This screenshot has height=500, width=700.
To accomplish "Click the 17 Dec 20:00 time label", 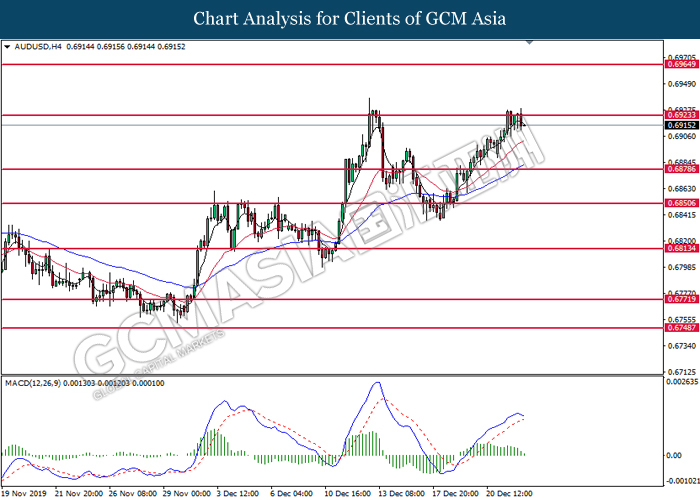I will (x=455, y=493).
